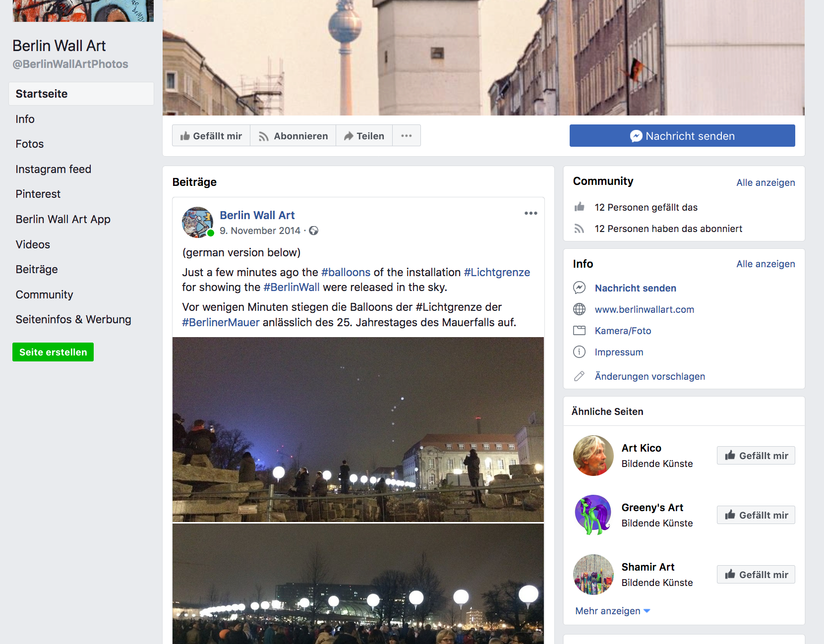Screen dimensions: 824x644
Task: Click the Gefällt mir page like button
Action: click(211, 136)
